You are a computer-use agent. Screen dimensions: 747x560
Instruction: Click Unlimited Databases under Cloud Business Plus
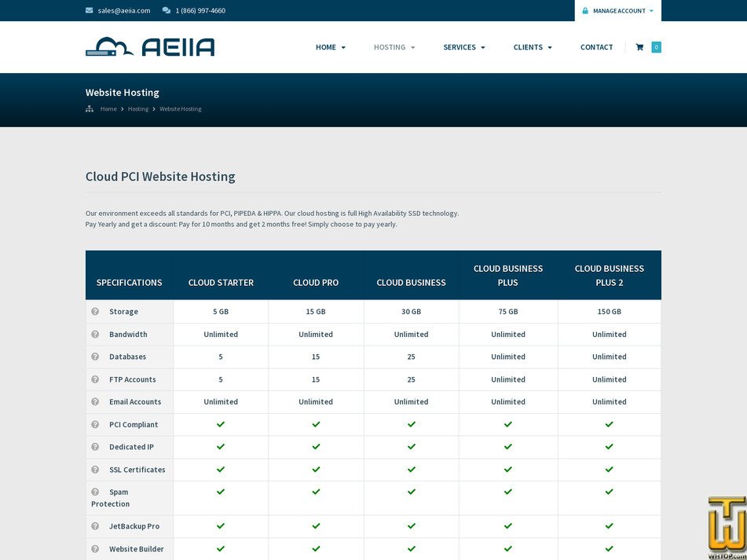coord(508,357)
